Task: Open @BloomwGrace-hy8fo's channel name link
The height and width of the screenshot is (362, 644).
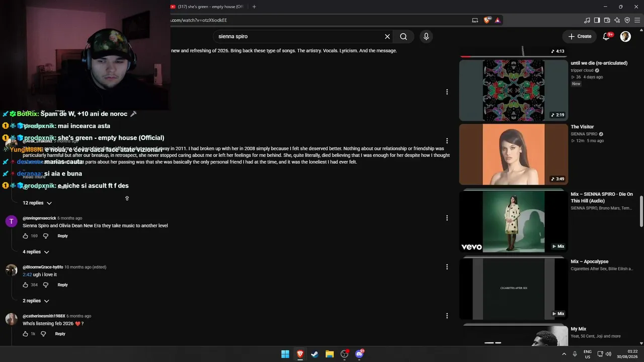Action: coord(43,267)
